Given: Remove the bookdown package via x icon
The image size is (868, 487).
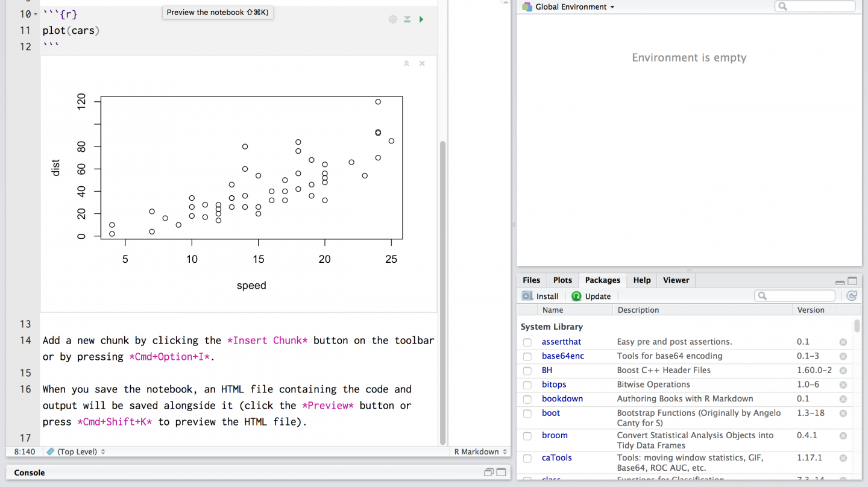Looking at the screenshot, I should tap(843, 399).
